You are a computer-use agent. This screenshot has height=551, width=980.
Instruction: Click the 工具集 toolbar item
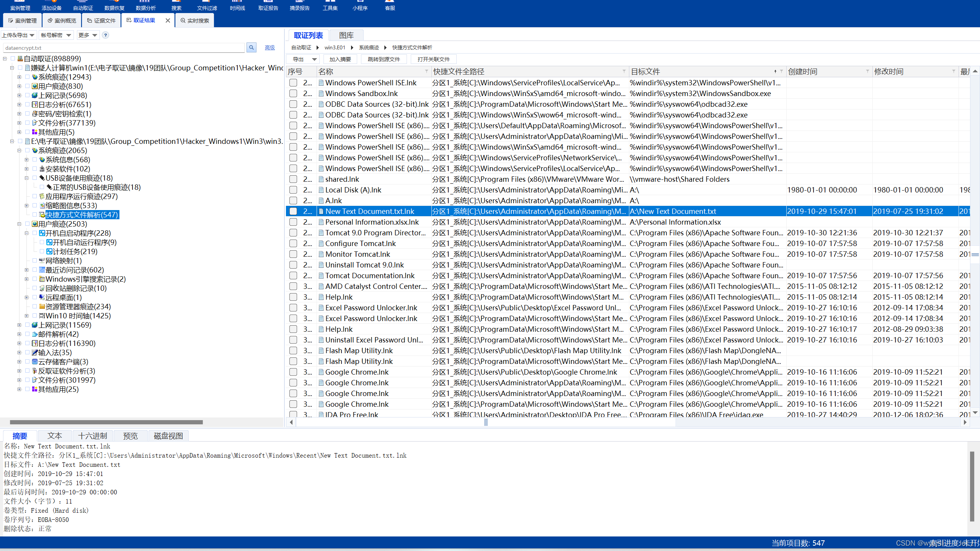point(330,6)
